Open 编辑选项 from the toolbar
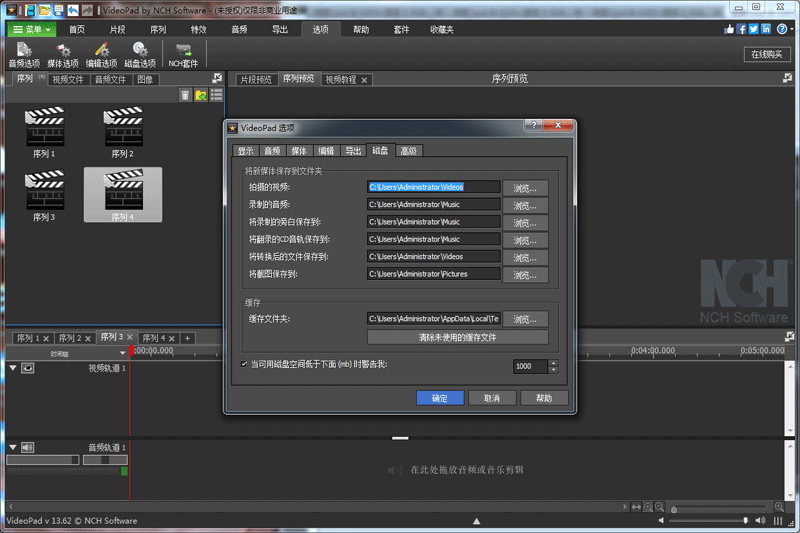 (101, 53)
